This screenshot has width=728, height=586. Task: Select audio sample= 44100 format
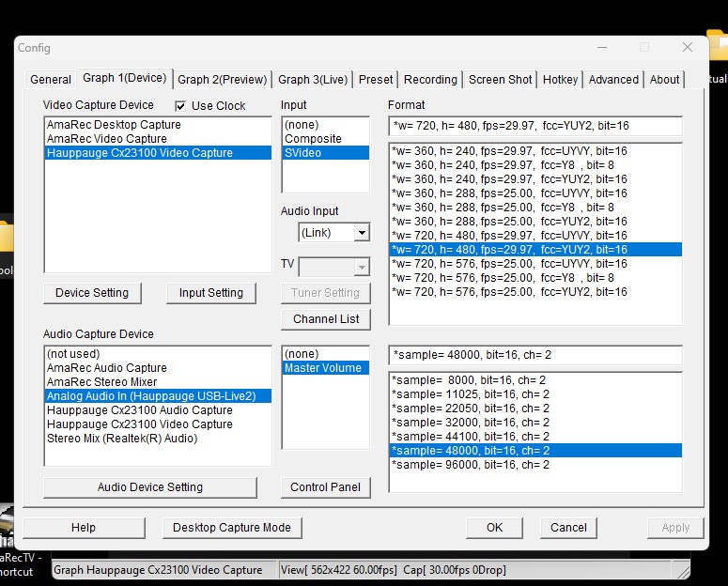coord(535,437)
